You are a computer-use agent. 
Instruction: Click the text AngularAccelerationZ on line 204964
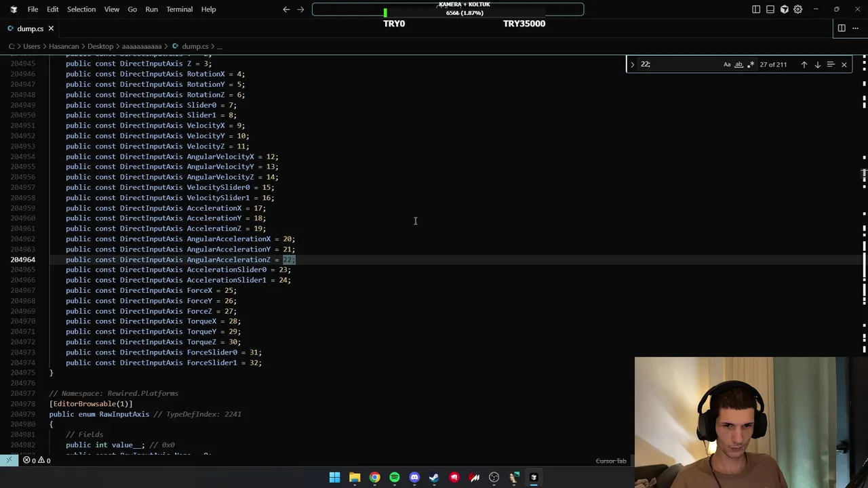pos(229,260)
